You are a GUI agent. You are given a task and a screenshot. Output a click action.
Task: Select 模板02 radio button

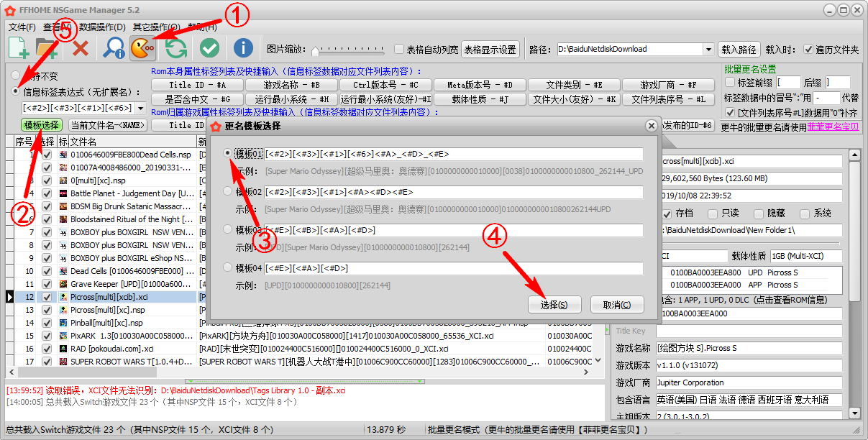click(x=229, y=191)
